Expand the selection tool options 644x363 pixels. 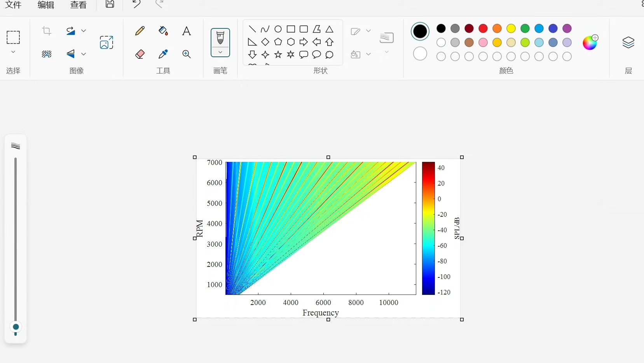click(x=14, y=52)
